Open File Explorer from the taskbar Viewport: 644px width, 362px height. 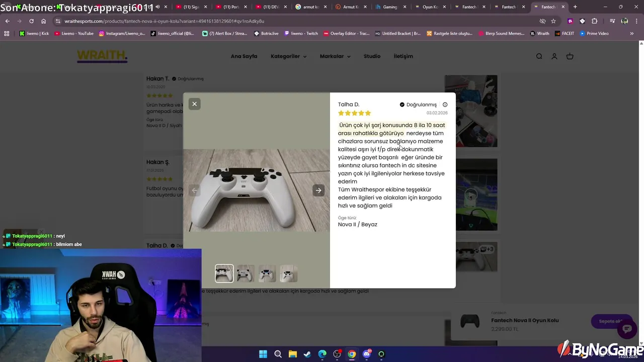coord(292,354)
